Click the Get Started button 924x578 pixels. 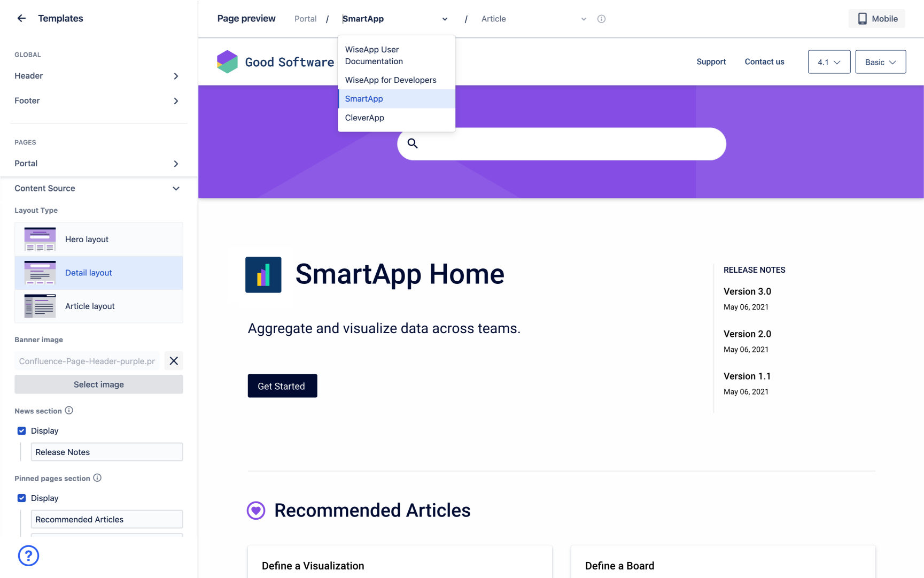point(282,386)
